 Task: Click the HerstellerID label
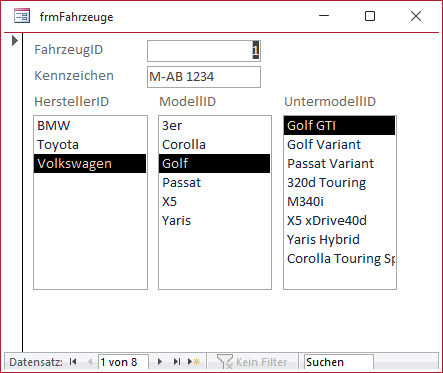pyautogui.click(x=72, y=102)
